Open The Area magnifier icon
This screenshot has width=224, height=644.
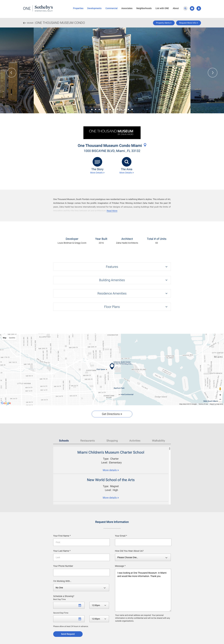click(126, 162)
